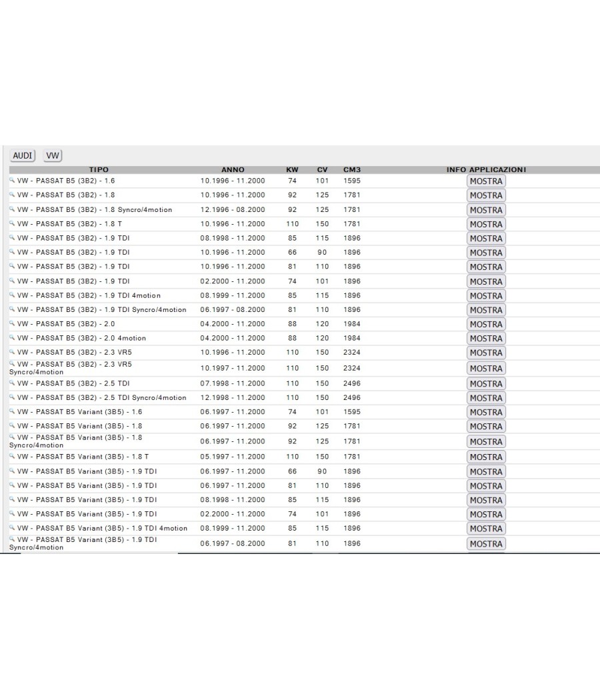
Task: Click MOSTRA for 3B2 2.5 TDI Syncro/4motion row
Action: coord(486,398)
